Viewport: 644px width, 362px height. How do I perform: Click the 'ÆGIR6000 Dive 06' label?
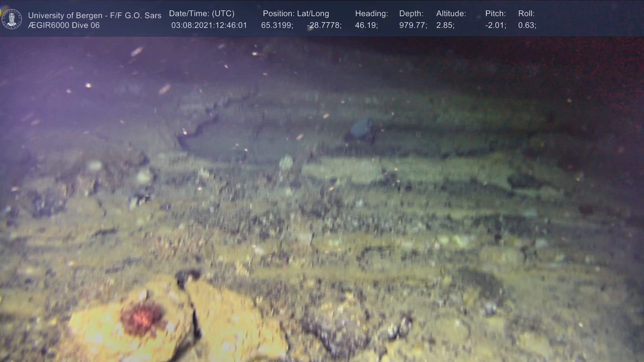click(x=64, y=25)
